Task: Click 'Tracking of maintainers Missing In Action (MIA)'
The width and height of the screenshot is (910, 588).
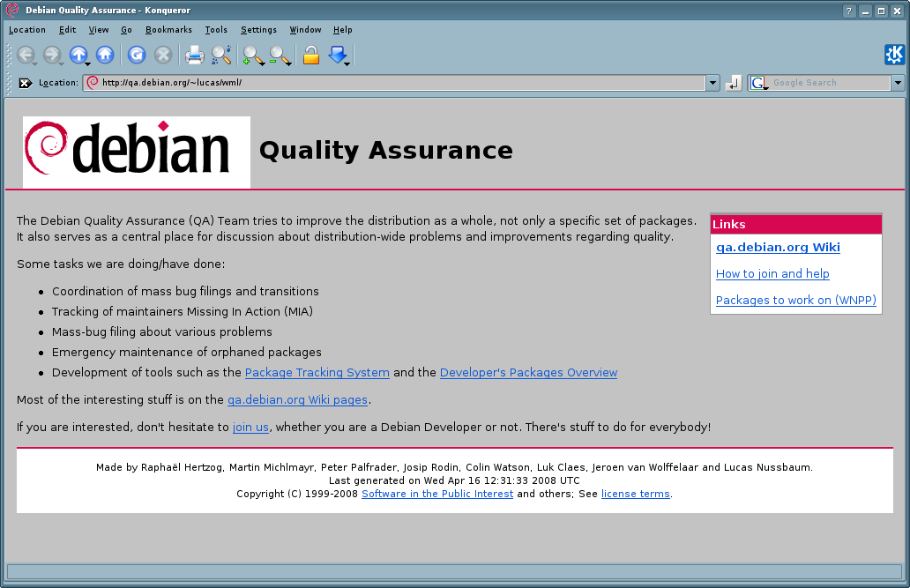Action: tap(183, 312)
